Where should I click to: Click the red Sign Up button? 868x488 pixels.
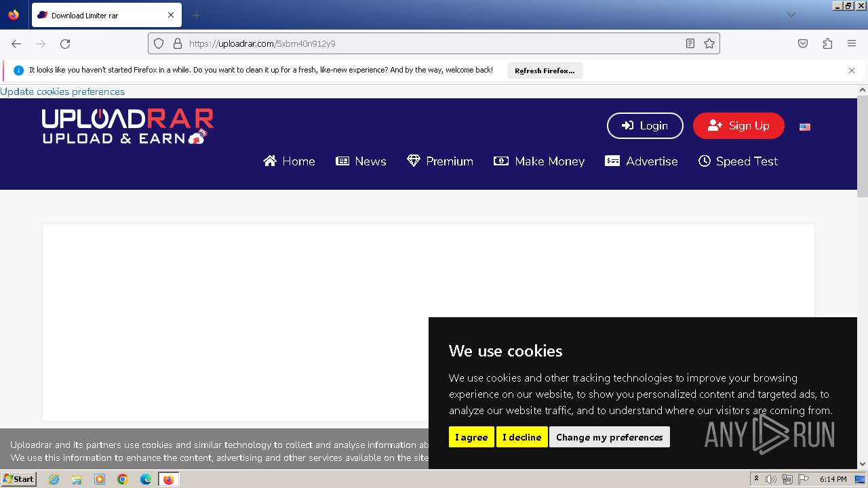[x=738, y=125]
